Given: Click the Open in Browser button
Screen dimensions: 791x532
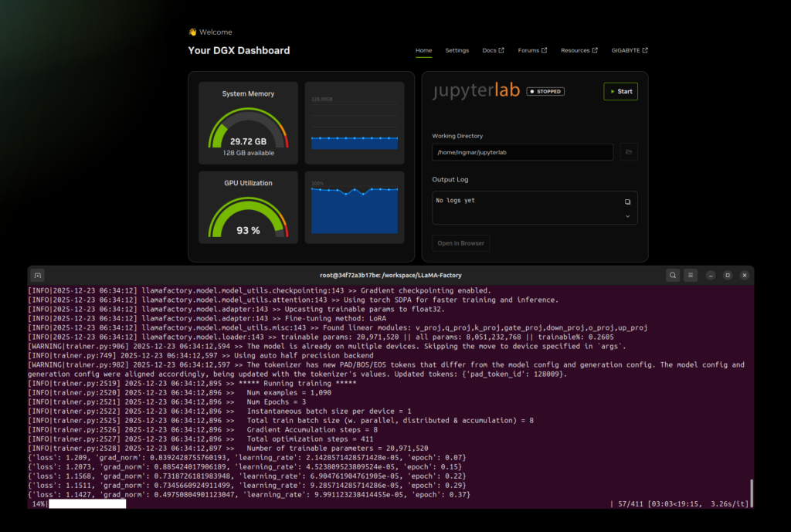Looking at the screenshot, I should 460,243.
